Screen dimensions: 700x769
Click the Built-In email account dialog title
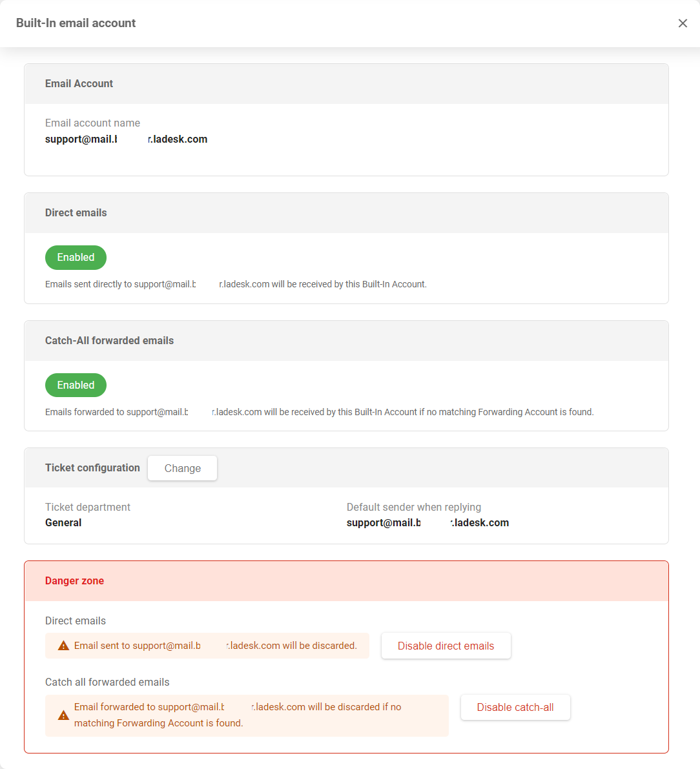(x=76, y=23)
